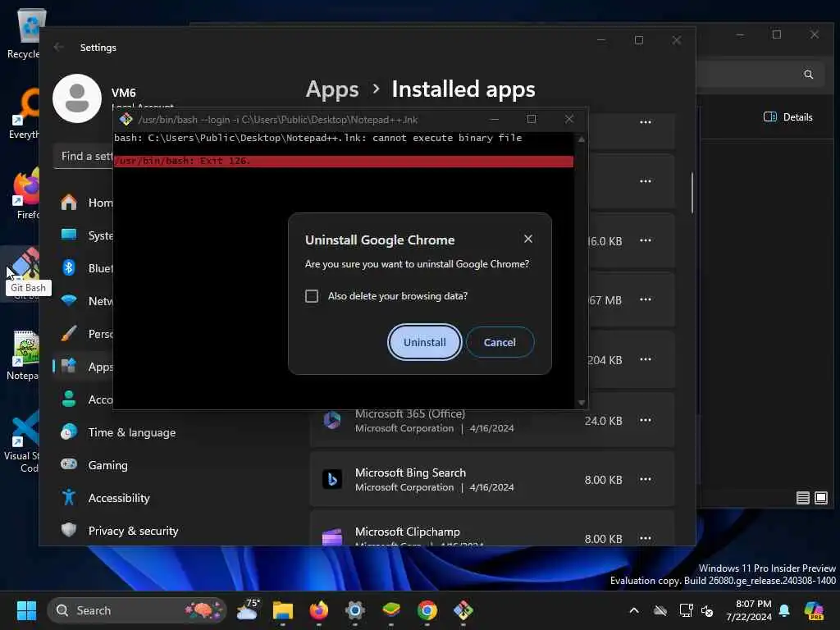Image resolution: width=840 pixels, height=630 pixels.
Task: Open Firefox from the taskbar
Action: 319,610
